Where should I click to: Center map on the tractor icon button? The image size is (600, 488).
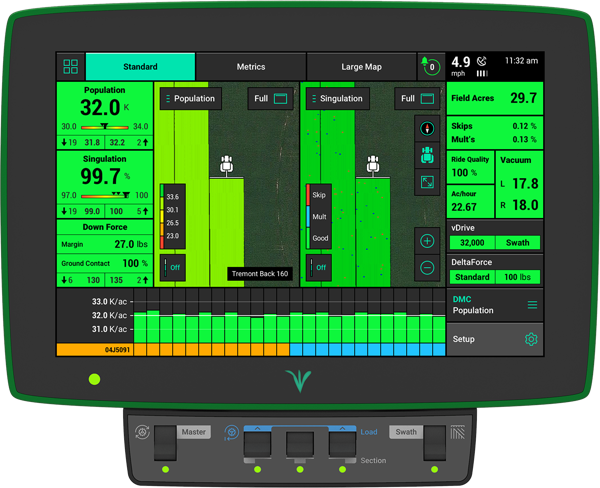click(x=427, y=156)
